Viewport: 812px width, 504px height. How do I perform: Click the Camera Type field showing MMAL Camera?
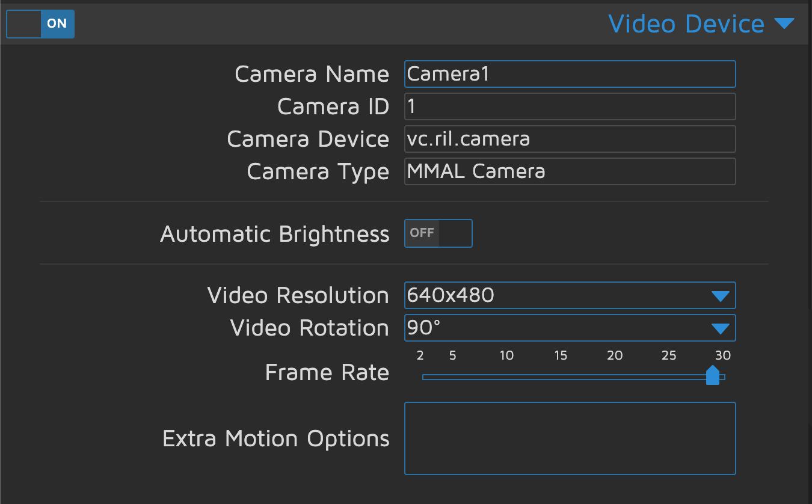[x=570, y=171]
